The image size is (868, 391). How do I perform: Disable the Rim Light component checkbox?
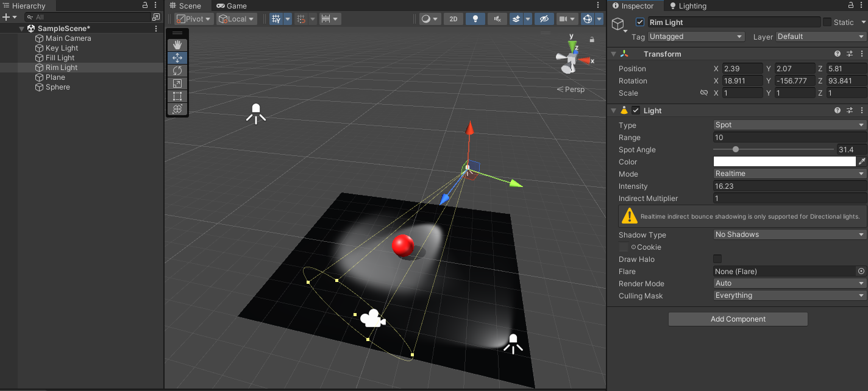(x=639, y=22)
